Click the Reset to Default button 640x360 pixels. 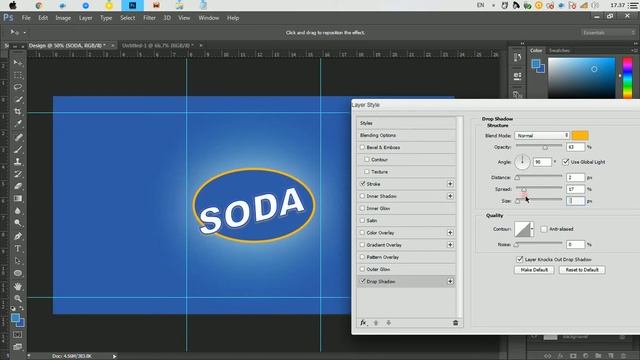click(x=582, y=270)
